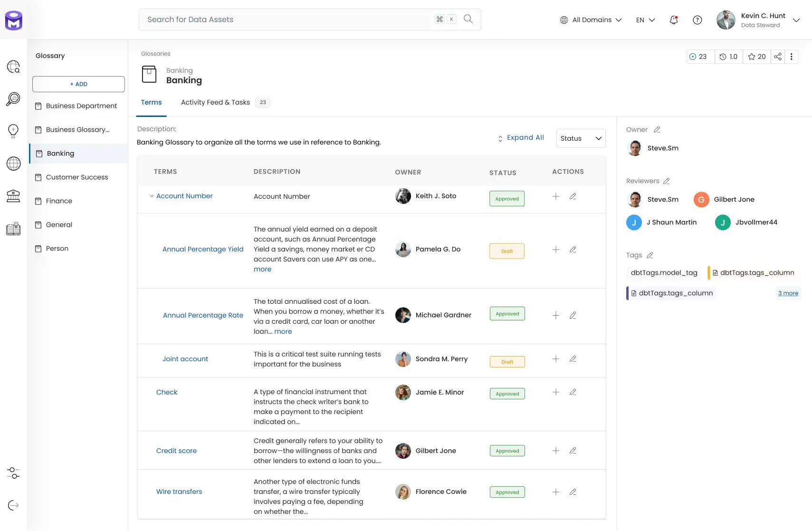Image resolution: width=812 pixels, height=531 pixels.
Task: Edit the Owner using the pencil icon
Action: [657, 129]
